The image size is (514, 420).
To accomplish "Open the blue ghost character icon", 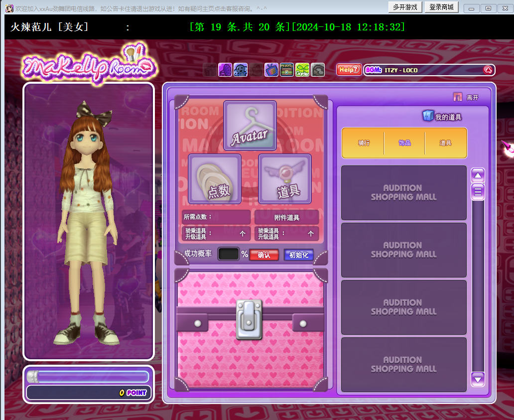I will pos(241,70).
